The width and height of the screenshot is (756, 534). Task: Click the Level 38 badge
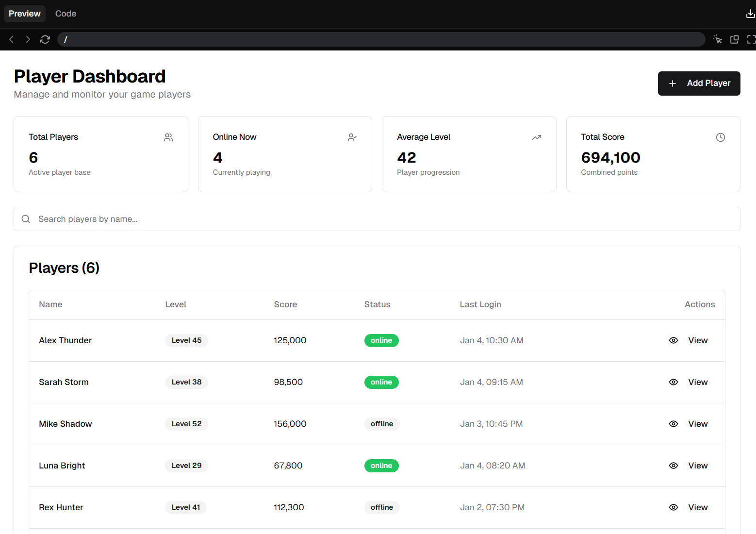point(186,382)
